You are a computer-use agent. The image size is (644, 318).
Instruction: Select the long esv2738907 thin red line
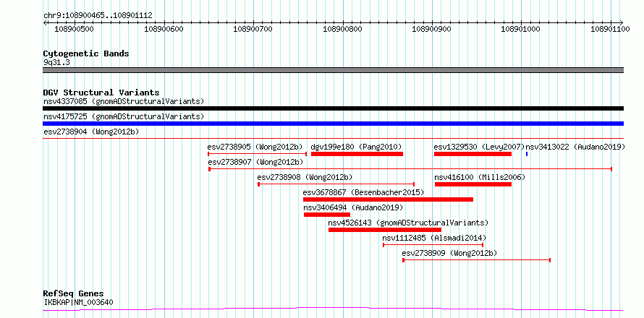tap(410, 169)
